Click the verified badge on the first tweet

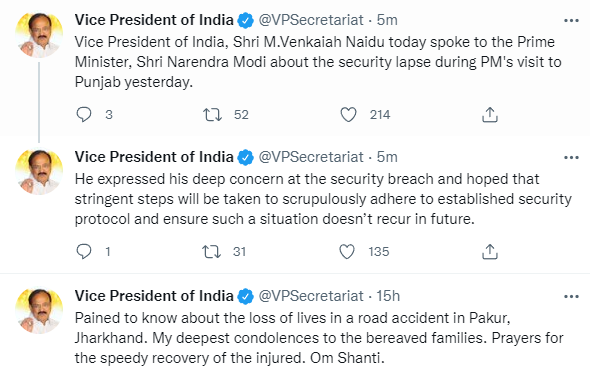(246, 20)
